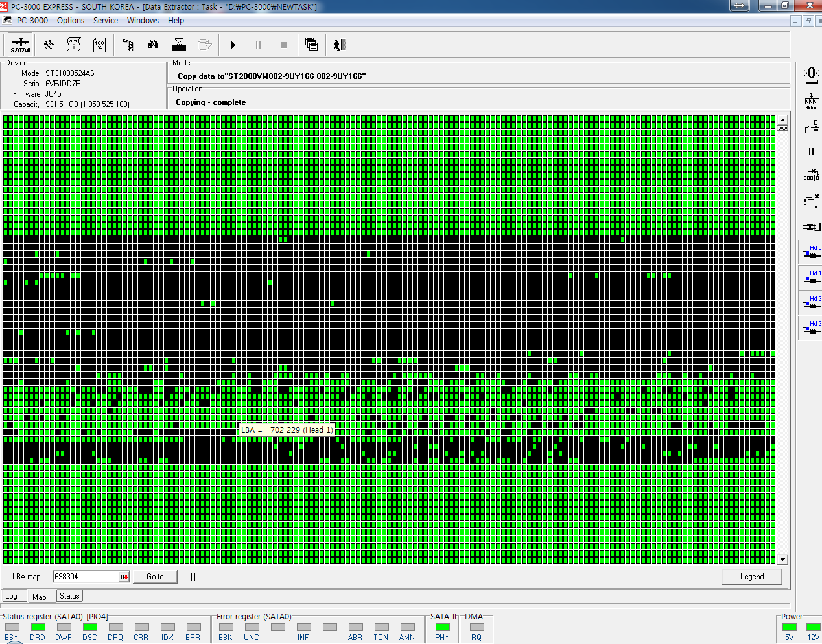
Task: Click the serial number 6VPJDD7R text
Action: point(64,84)
